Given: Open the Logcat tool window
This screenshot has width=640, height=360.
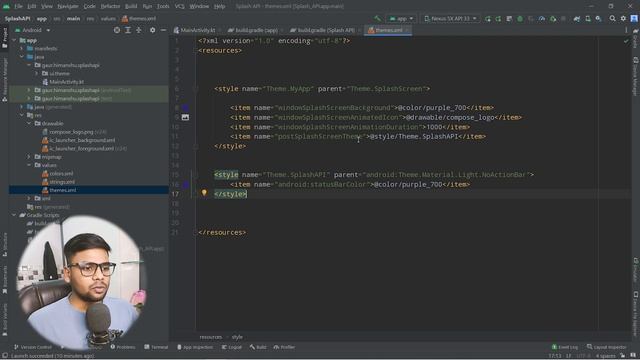Looking at the screenshot, I should (x=231, y=347).
